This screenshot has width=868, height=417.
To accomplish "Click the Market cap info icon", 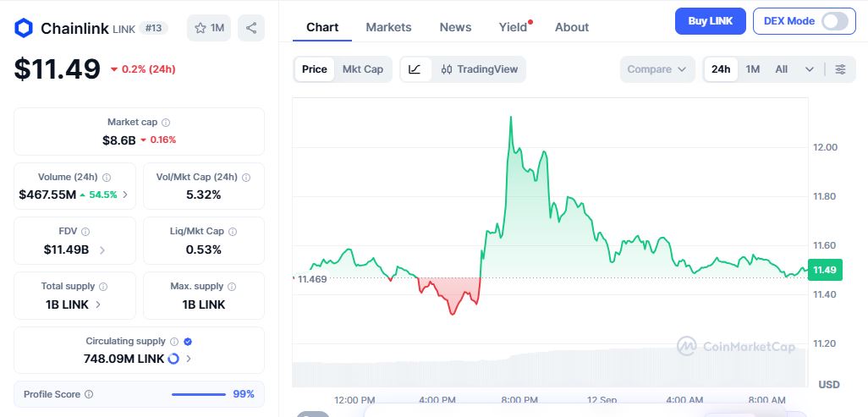I will click(x=166, y=123).
